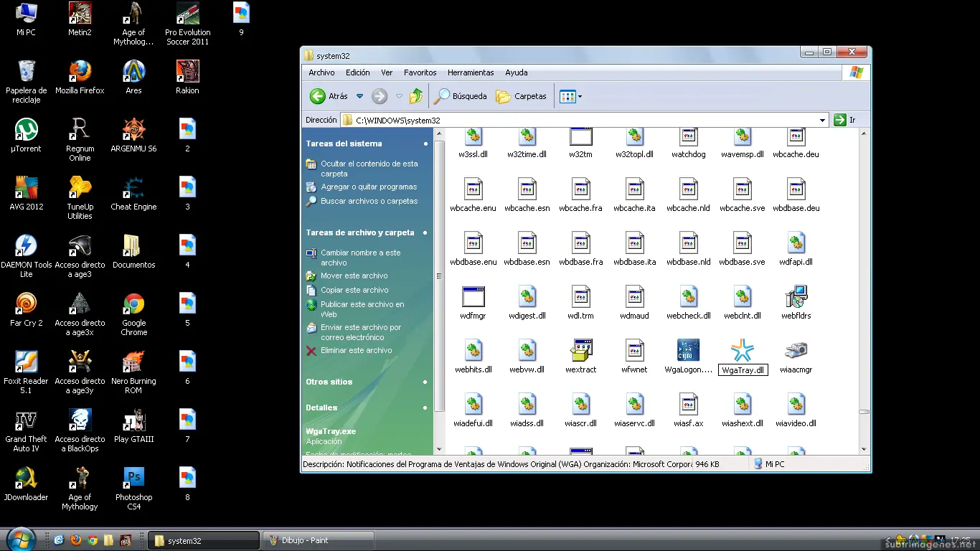This screenshot has height=551, width=980.
Task: Open the Vistas view-mode dropdown
Action: point(580,96)
